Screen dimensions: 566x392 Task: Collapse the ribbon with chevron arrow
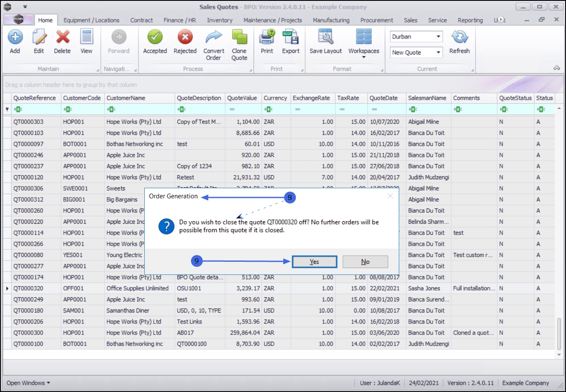tap(557, 68)
